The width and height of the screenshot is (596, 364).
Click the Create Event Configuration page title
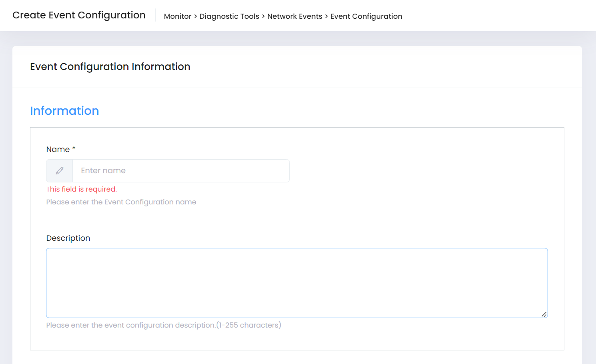coord(79,15)
